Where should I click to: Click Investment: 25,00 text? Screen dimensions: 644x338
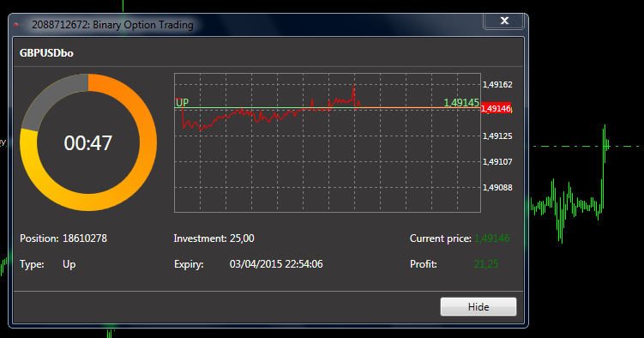coord(214,238)
